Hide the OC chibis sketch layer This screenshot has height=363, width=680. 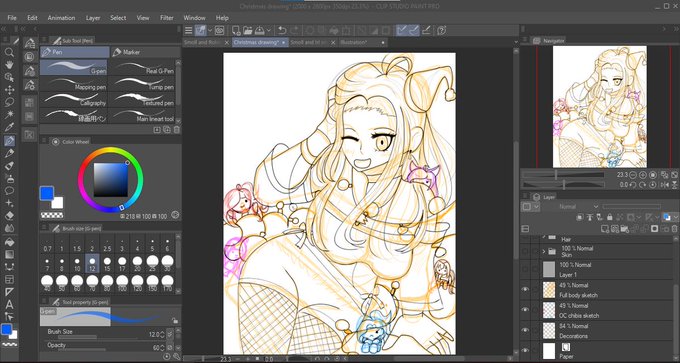pyautogui.click(x=525, y=310)
